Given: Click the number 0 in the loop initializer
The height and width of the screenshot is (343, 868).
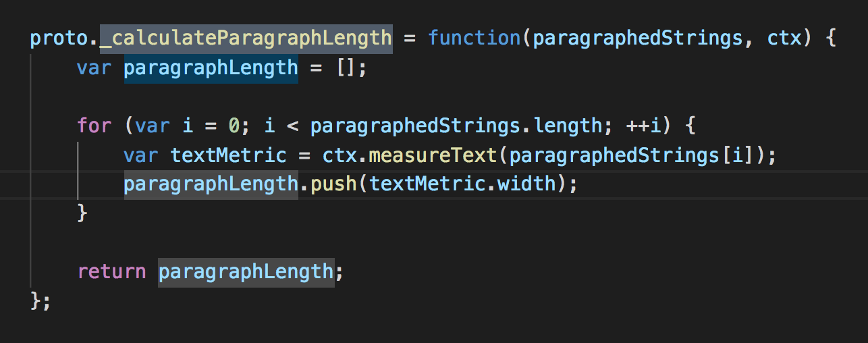Looking at the screenshot, I should (x=234, y=126).
